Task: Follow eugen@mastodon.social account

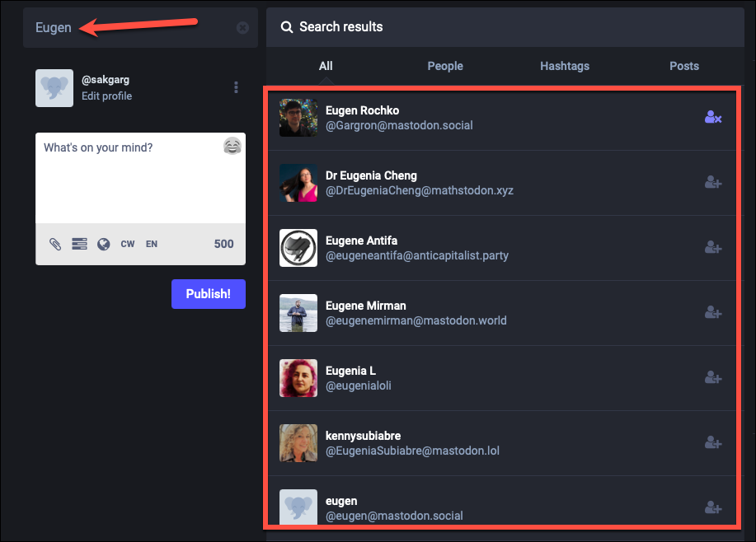Action: coord(713,507)
